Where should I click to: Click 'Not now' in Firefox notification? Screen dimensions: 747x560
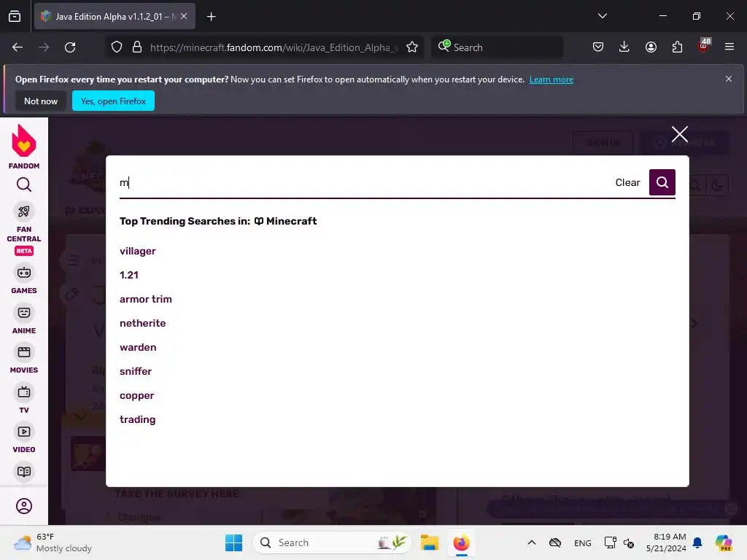tap(41, 101)
